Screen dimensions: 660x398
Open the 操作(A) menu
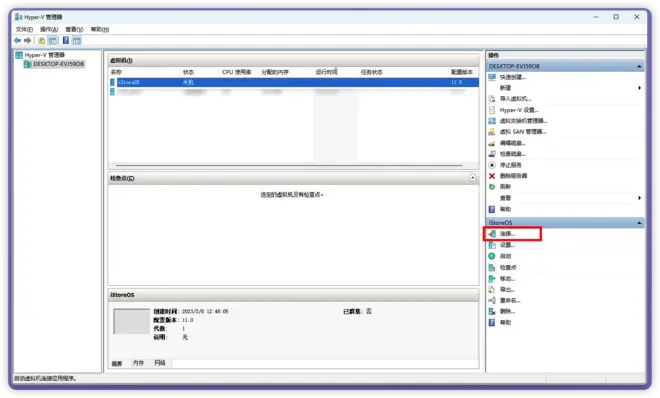49,29
